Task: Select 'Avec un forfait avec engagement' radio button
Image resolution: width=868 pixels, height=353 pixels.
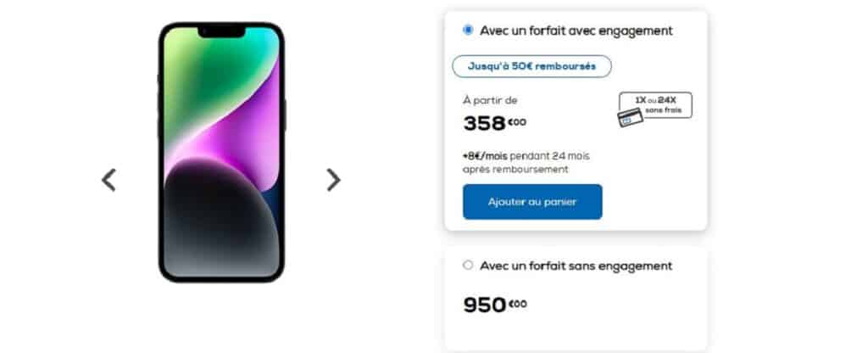Action: point(468,30)
